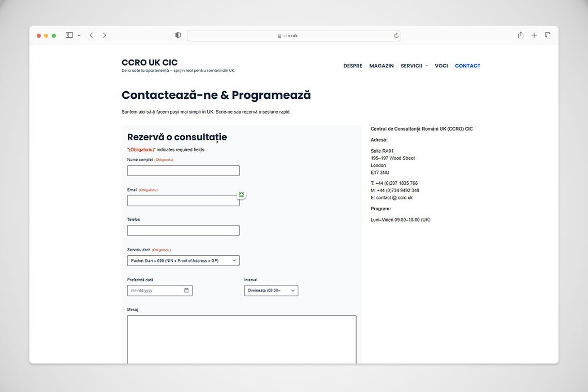Open the Share icon in the toolbar
Screen dimensions: 588x392
point(521,35)
